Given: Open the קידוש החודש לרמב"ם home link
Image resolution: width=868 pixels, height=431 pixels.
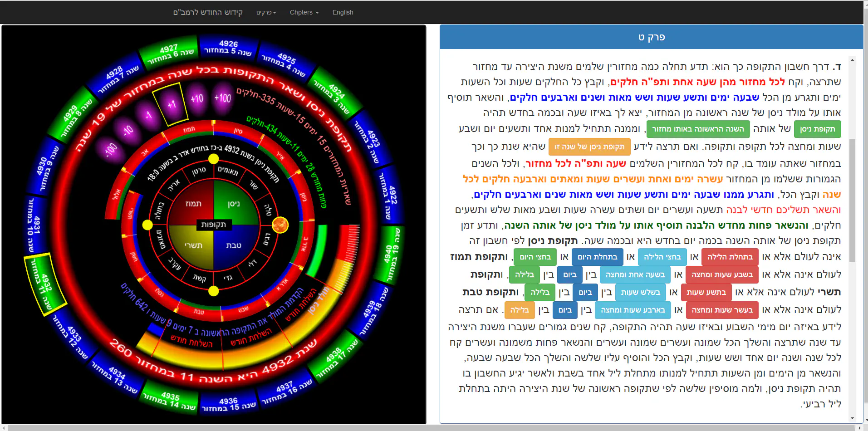Looking at the screenshot, I should tap(208, 12).
